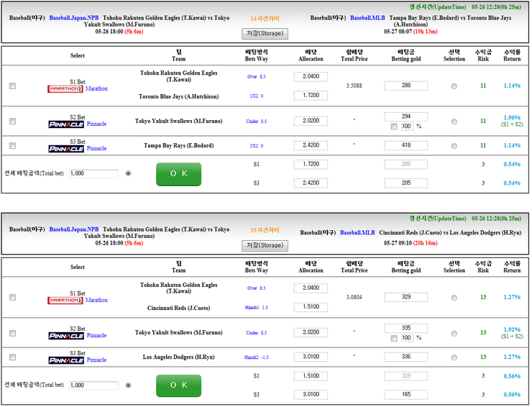Click percent field 100 under 335
Screen dimensions: 532x407
pyautogui.click(x=406, y=338)
